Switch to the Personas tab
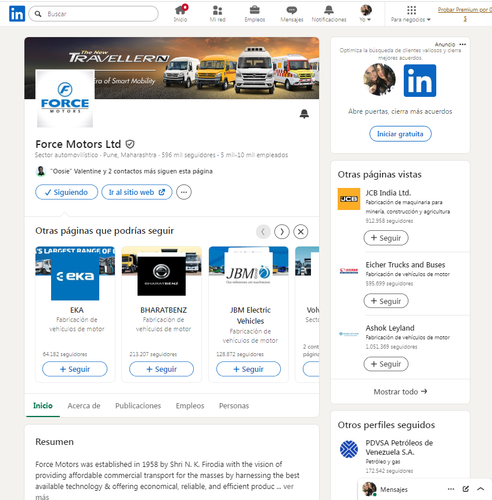This screenshot has height=500, width=492. [234, 406]
